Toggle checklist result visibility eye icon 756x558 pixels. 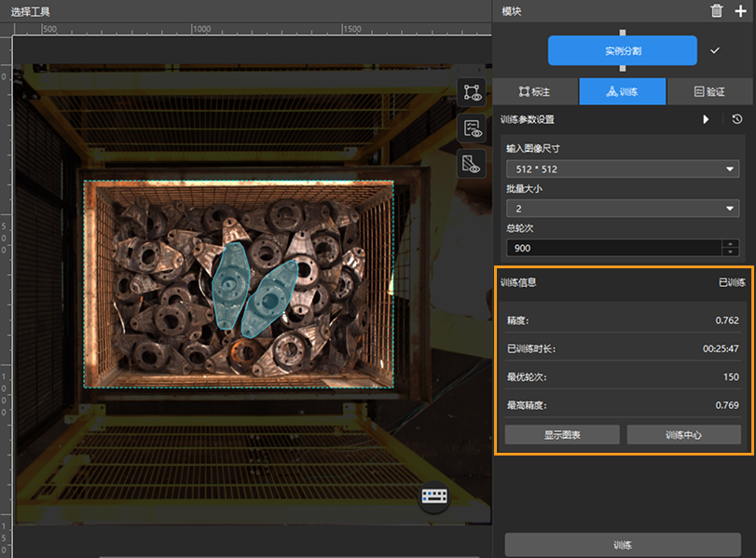[472, 129]
